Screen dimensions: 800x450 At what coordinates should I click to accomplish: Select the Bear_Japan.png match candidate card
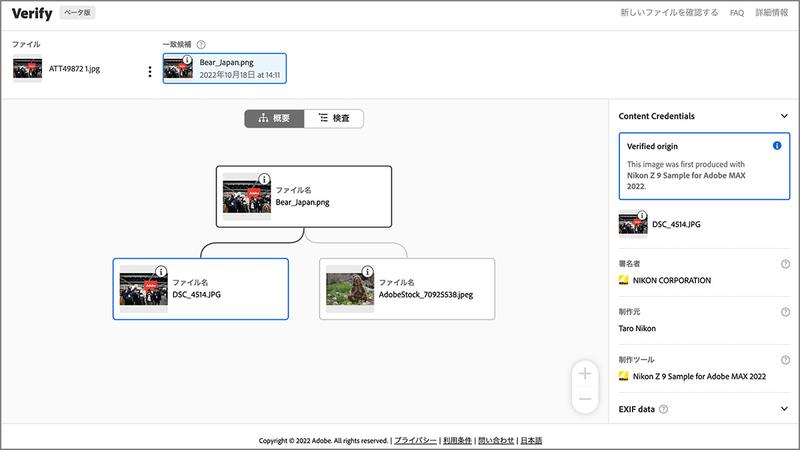224,68
